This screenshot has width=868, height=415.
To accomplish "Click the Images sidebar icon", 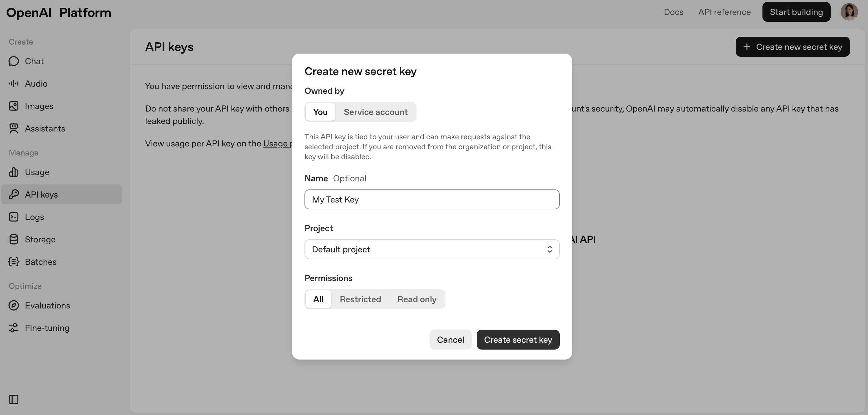I will [13, 106].
